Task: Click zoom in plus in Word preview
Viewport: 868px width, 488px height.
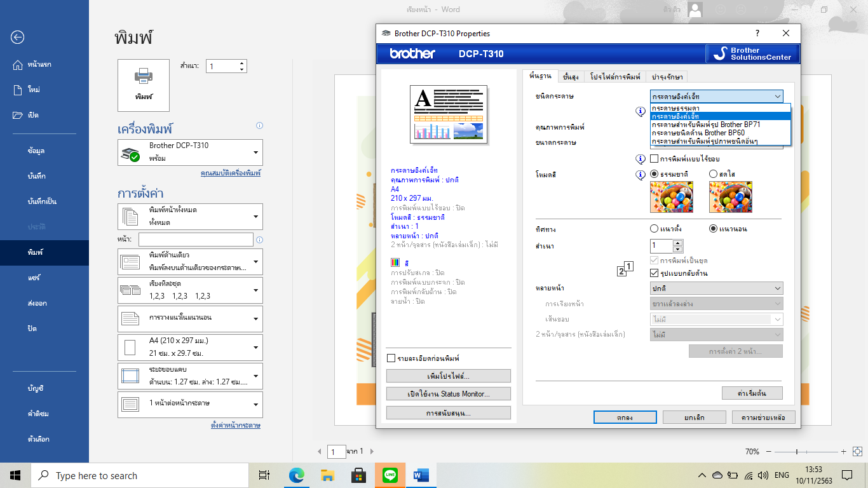Action: [x=843, y=451]
